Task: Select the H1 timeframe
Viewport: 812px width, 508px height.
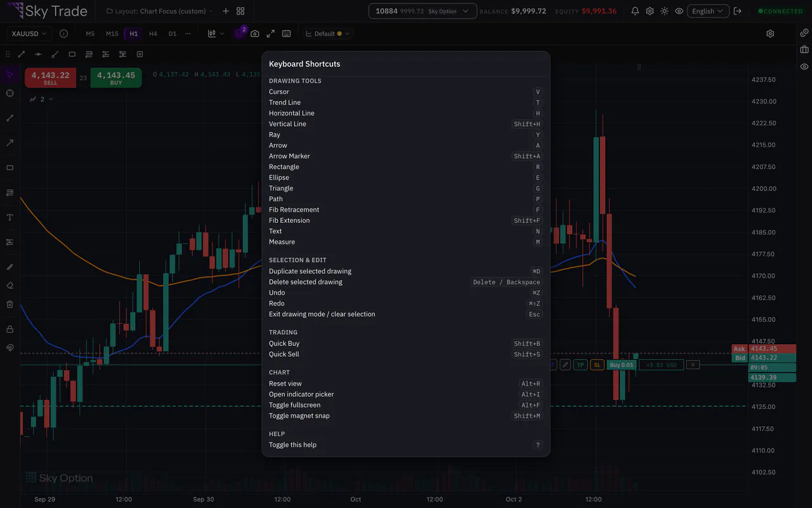Action: [x=133, y=34]
